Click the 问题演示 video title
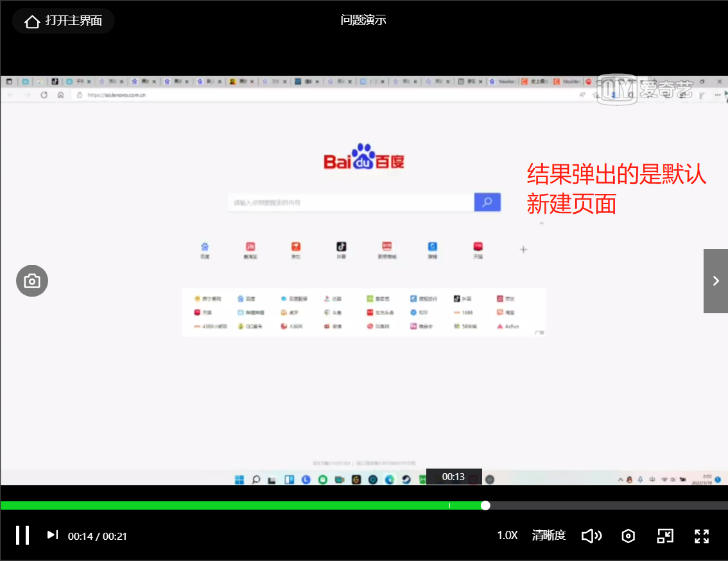This screenshot has height=561, width=728. (363, 20)
